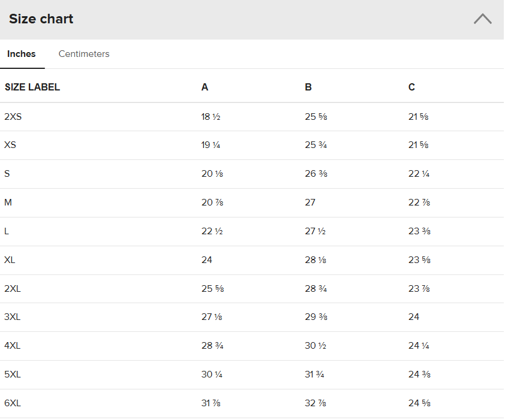The height and width of the screenshot is (420, 505).
Task: Select the 2XS size row label
Action: (x=13, y=117)
